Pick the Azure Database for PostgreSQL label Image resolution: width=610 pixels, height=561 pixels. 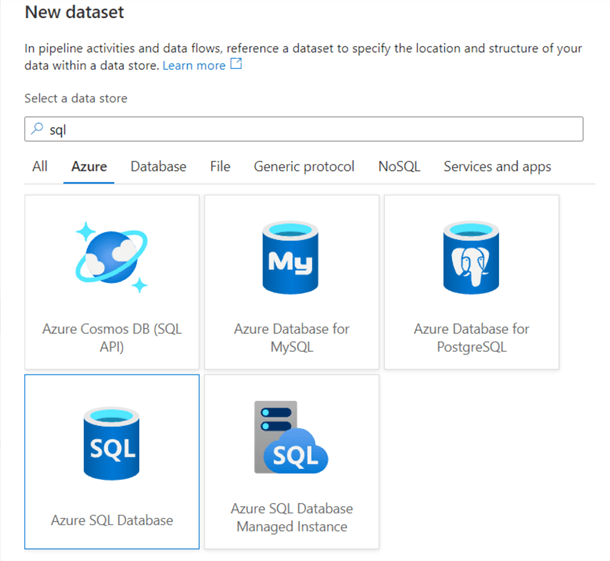point(472,338)
